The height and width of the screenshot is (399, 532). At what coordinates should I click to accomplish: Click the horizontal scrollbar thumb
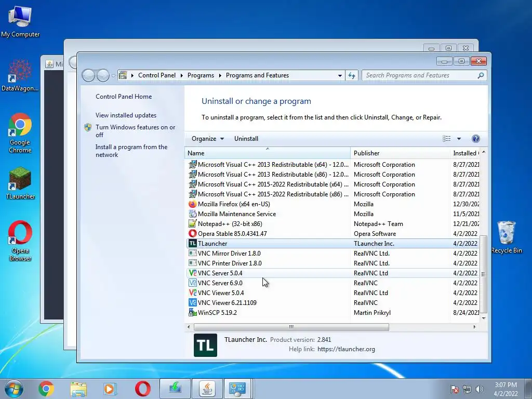291,327
